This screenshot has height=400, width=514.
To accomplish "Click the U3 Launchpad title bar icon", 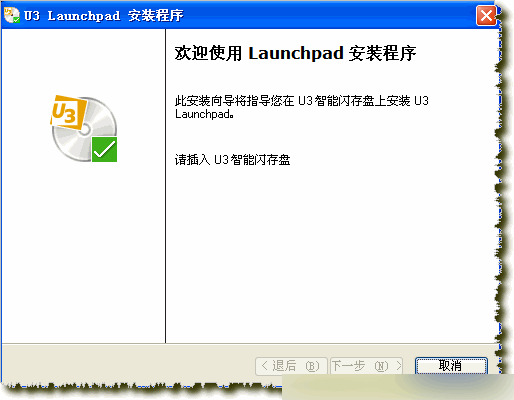I will 12,15.
